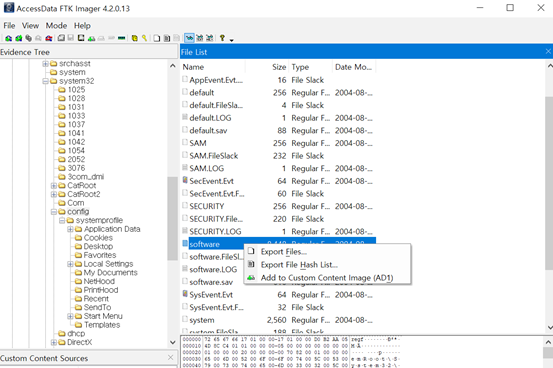Open the toolbar options dropdown arrow
Image resolution: width=553 pixels, height=368 pixels.
click(231, 40)
